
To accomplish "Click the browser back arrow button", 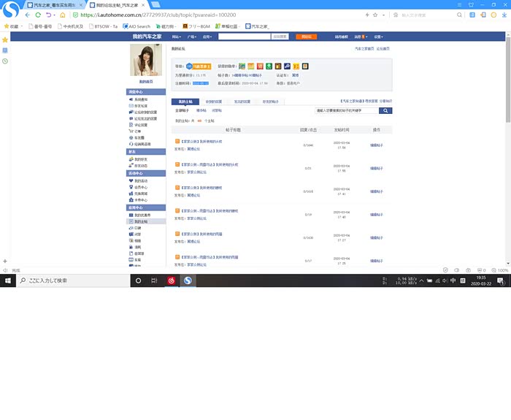I will tap(27, 14).
